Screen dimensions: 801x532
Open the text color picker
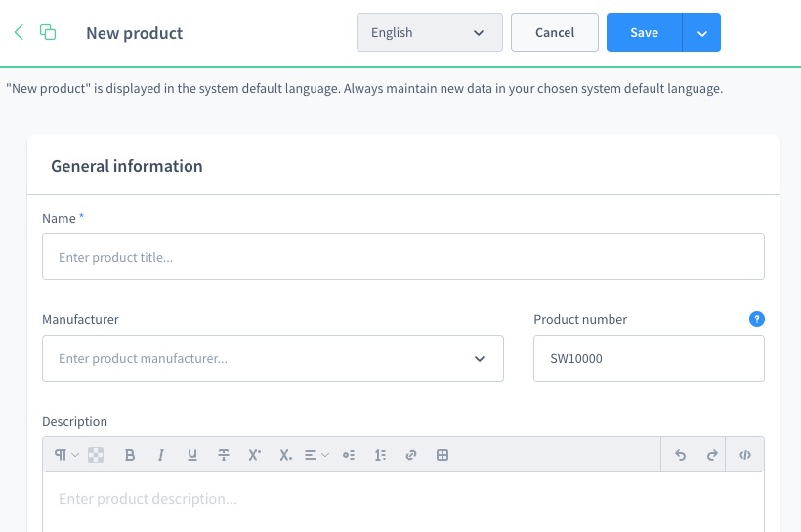point(96,454)
